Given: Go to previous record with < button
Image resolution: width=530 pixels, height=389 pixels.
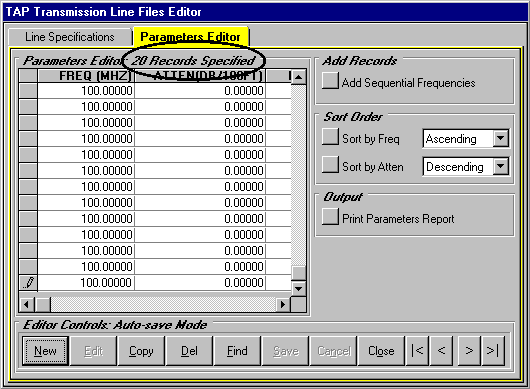Looking at the screenshot, I should (x=441, y=351).
